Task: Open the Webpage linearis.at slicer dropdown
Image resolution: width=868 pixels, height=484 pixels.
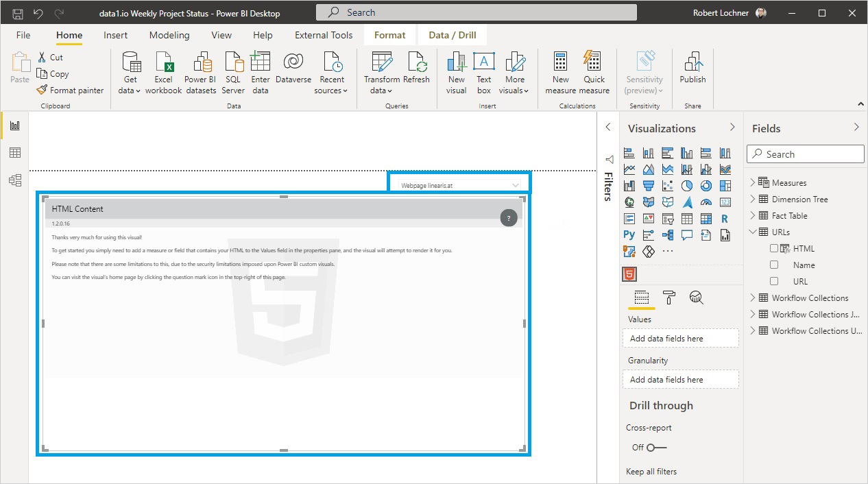Action: (516, 184)
